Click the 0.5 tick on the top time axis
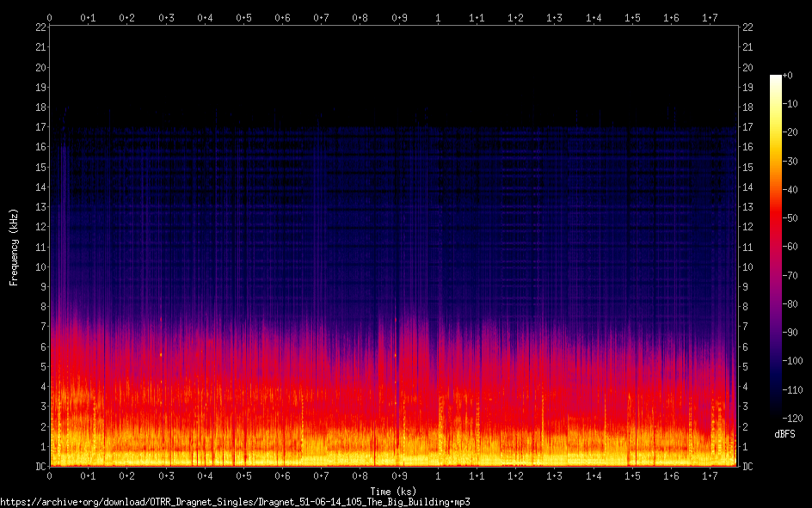The width and height of the screenshot is (812, 508). pyautogui.click(x=244, y=17)
